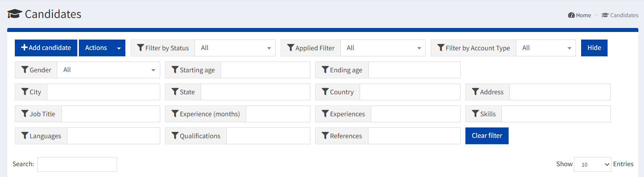Open the Applied Filter dropdown
The height and width of the screenshot is (177, 644).
coord(383,48)
